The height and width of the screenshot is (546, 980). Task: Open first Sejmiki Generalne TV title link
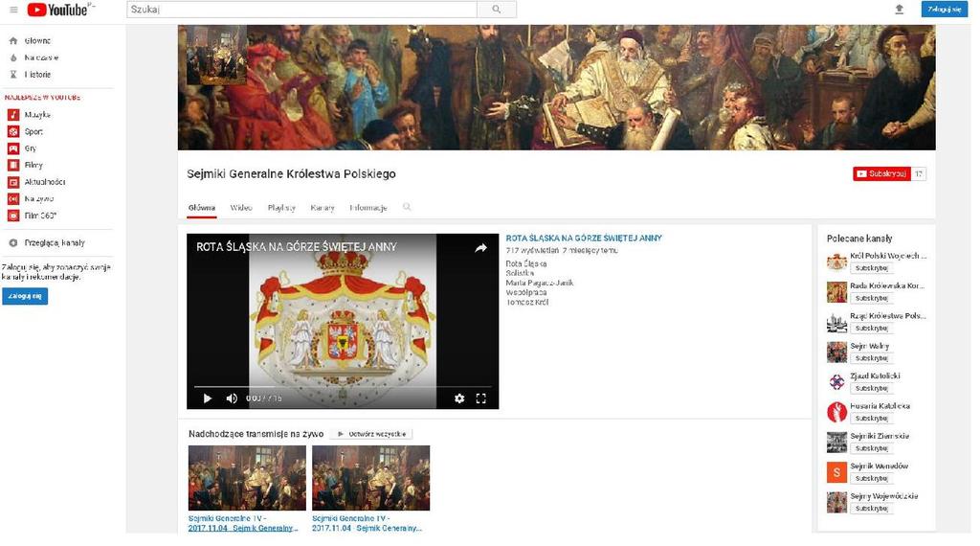coord(244,523)
